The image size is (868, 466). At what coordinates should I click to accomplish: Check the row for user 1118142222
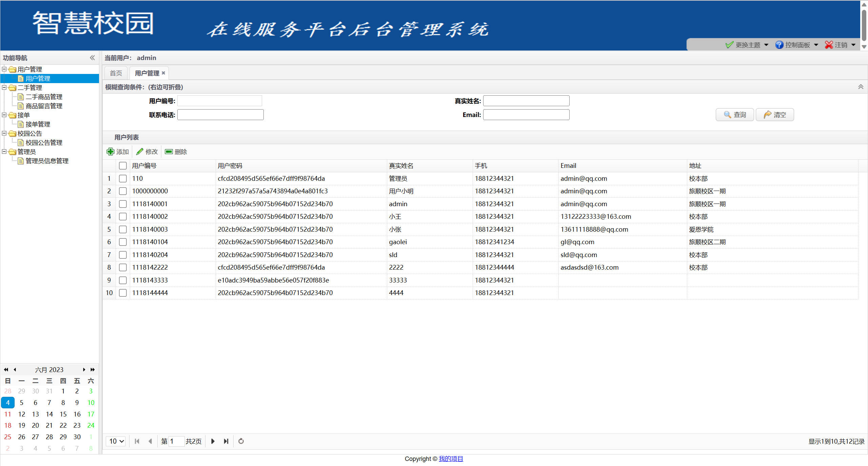pos(123,268)
